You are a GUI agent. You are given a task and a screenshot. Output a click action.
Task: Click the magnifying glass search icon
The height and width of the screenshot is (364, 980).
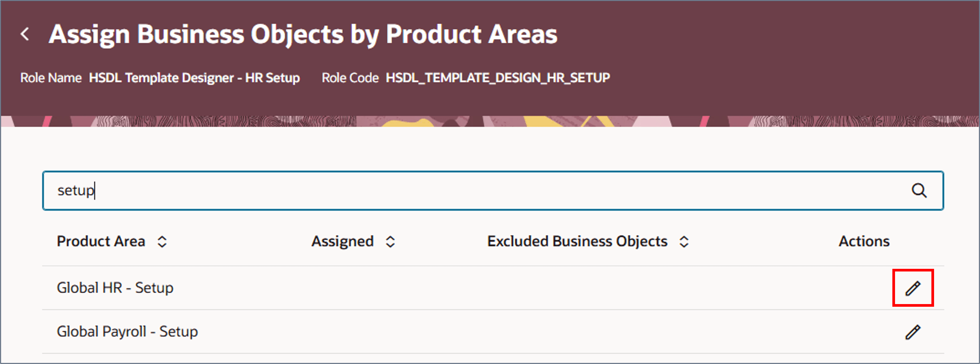point(919,190)
